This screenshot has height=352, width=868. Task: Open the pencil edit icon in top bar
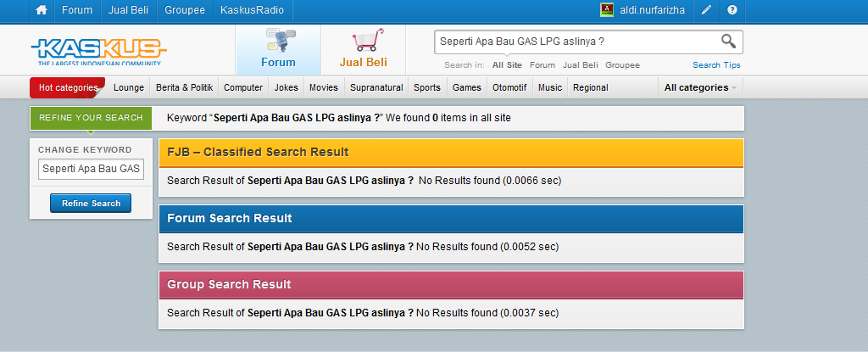tap(706, 10)
